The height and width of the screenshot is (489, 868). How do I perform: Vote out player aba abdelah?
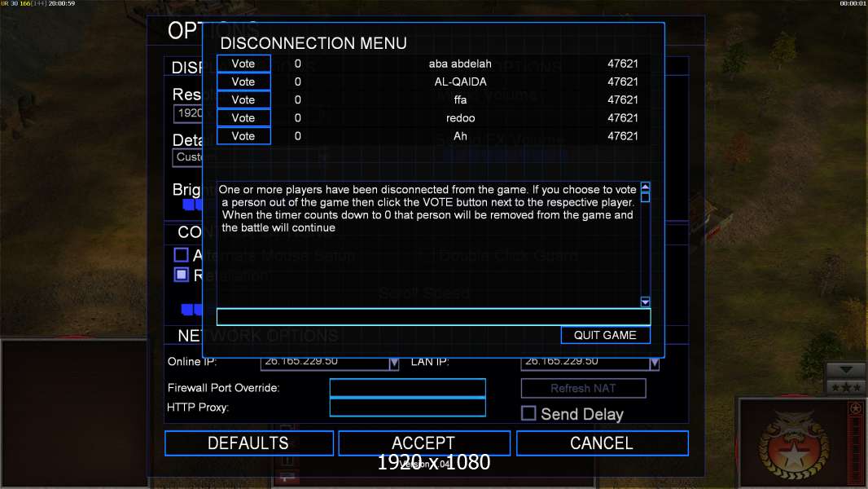243,64
